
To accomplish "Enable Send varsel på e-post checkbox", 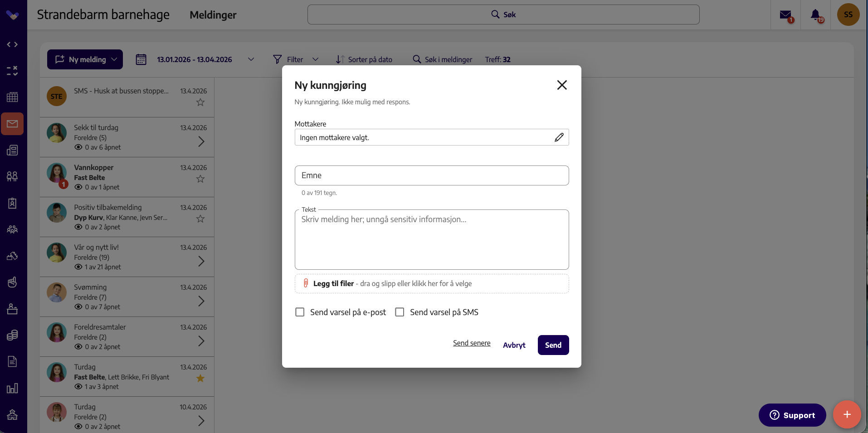I will (300, 312).
